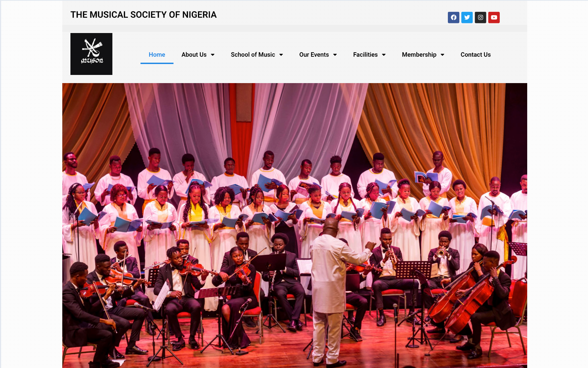Open the Facebook social icon
The image size is (588, 368).
pyautogui.click(x=453, y=17)
